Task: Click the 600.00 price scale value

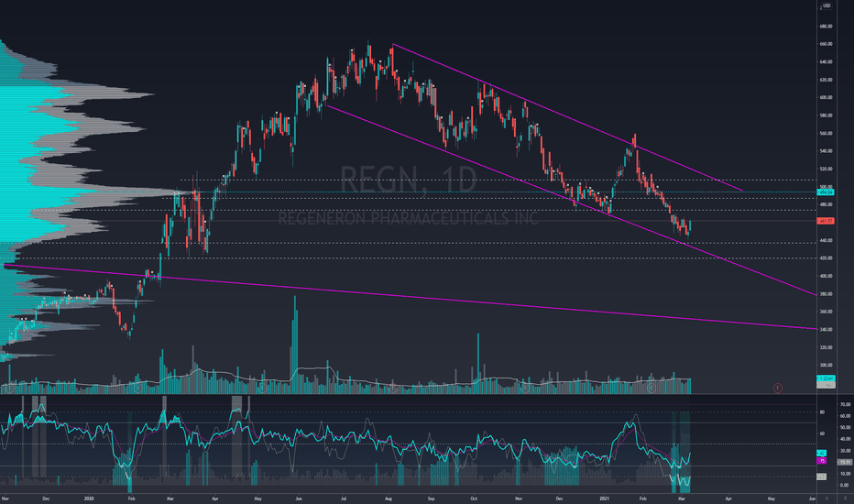Action: click(827, 97)
